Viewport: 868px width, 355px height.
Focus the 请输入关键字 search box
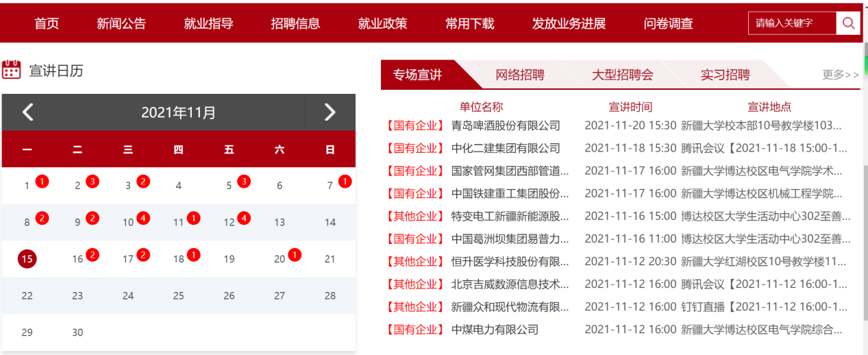coord(793,23)
